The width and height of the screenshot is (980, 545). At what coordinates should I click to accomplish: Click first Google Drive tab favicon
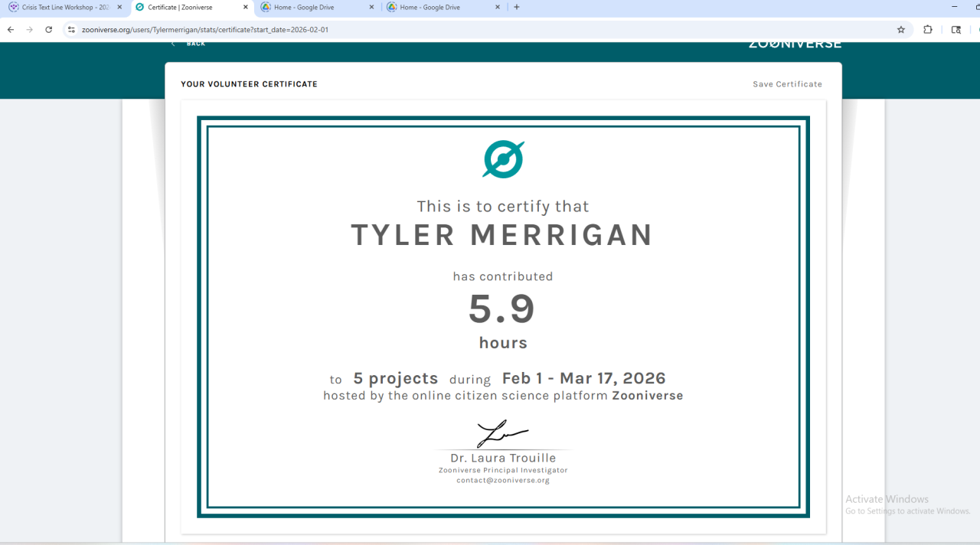pos(266,7)
